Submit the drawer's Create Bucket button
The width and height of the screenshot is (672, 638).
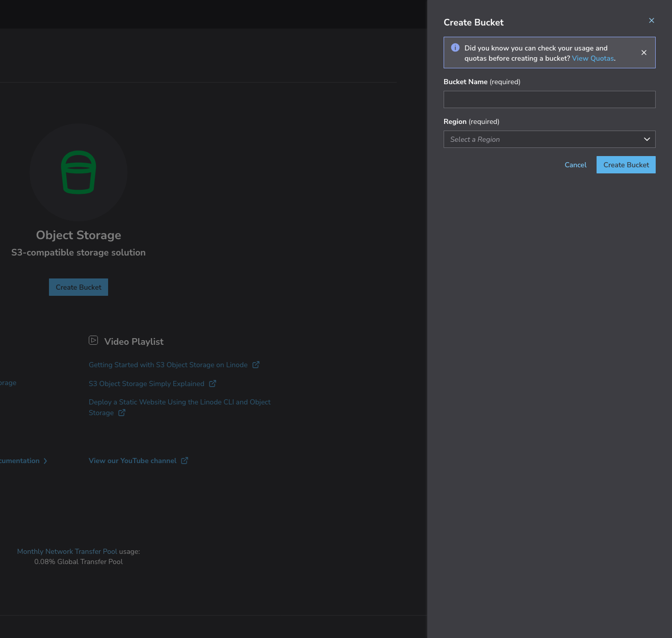[626, 165]
